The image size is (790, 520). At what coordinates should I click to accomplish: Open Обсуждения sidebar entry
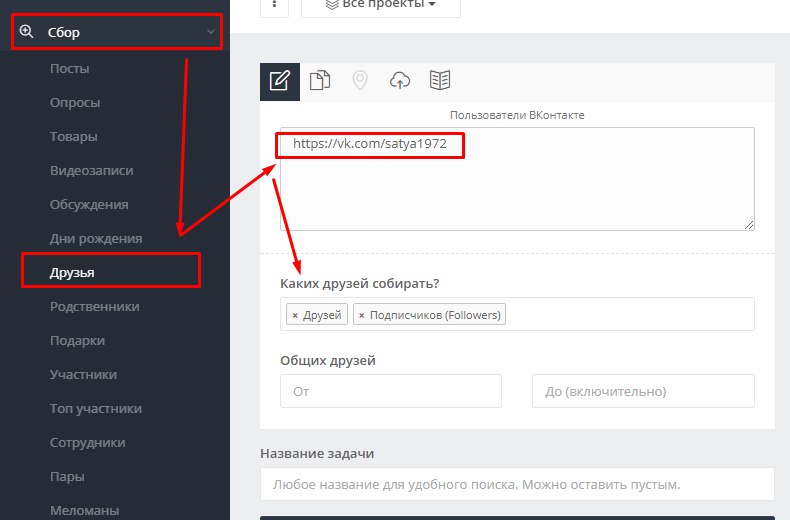pos(89,205)
